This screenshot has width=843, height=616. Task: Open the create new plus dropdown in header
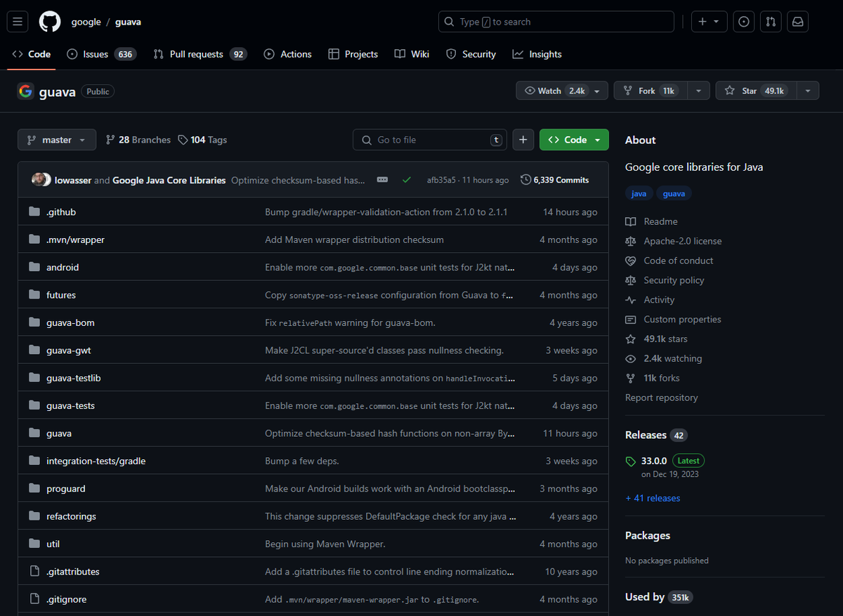[x=709, y=22]
